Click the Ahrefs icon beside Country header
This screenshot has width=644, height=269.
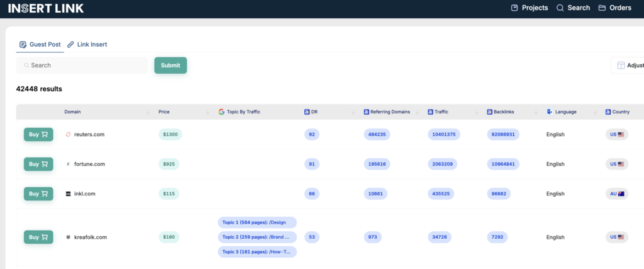coord(608,112)
